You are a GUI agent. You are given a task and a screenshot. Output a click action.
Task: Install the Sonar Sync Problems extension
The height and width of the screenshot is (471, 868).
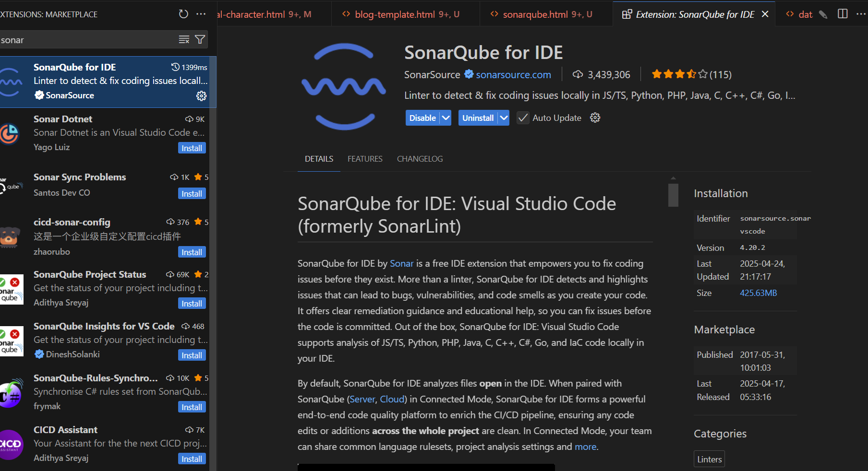[x=192, y=194]
